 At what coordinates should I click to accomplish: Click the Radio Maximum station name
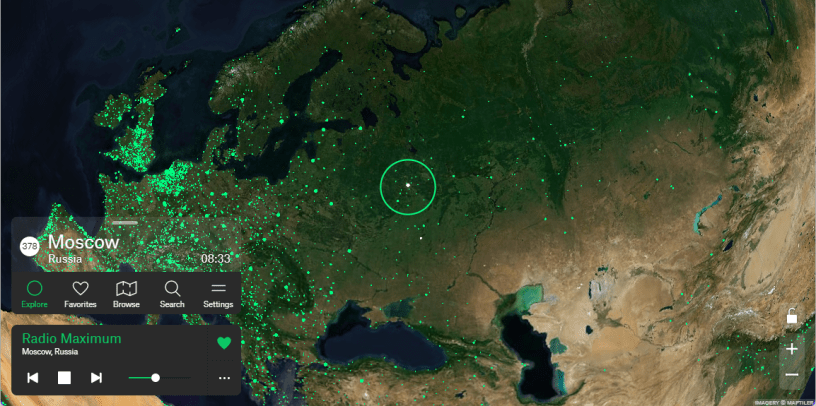pos(72,338)
